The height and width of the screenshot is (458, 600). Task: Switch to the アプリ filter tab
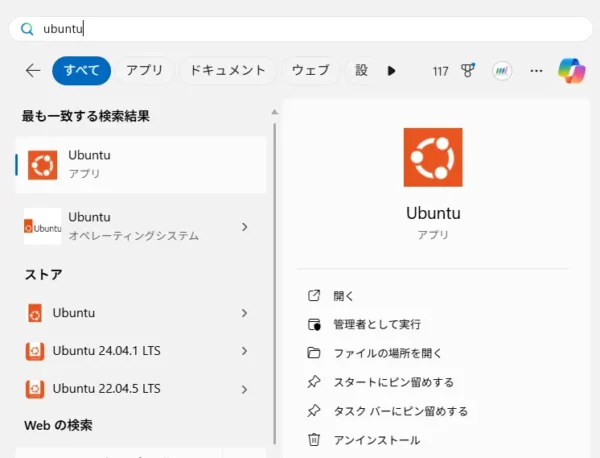145,70
